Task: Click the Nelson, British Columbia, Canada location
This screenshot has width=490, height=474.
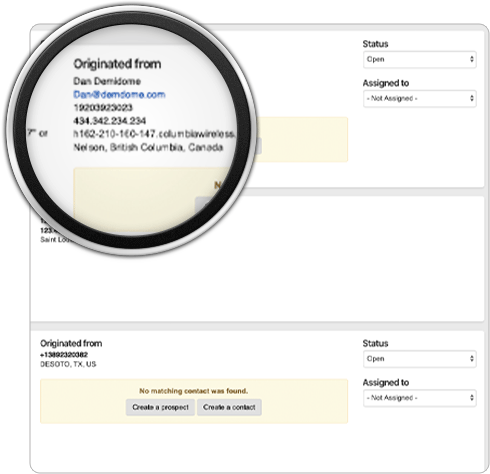Action: pyautogui.click(x=148, y=147)
